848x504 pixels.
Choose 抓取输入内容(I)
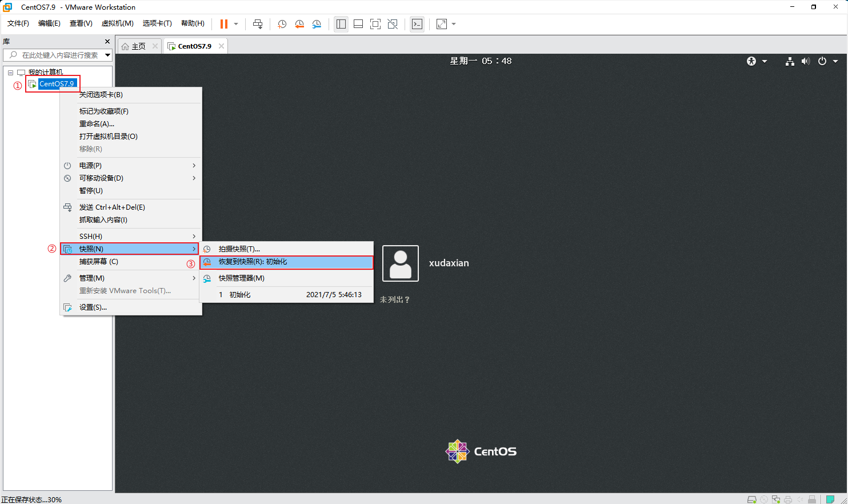click(131, 220)
